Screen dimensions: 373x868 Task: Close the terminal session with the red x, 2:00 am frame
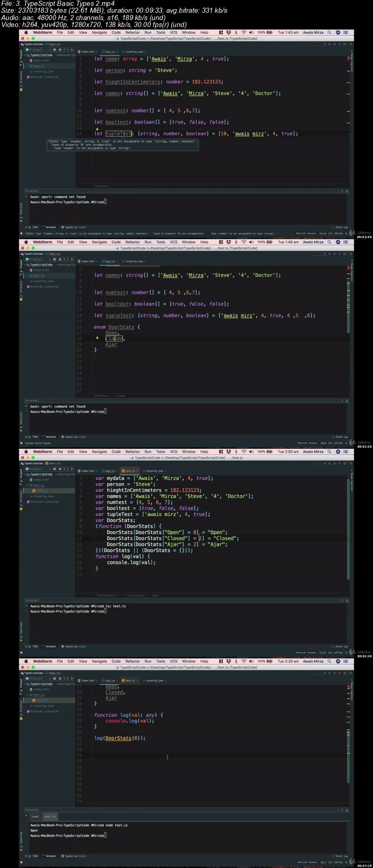pos(26,611)
